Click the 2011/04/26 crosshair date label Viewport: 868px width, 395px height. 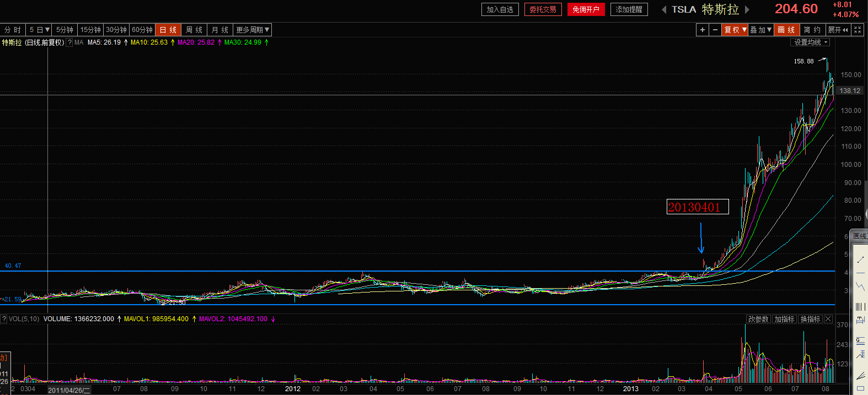coord(69,390)
